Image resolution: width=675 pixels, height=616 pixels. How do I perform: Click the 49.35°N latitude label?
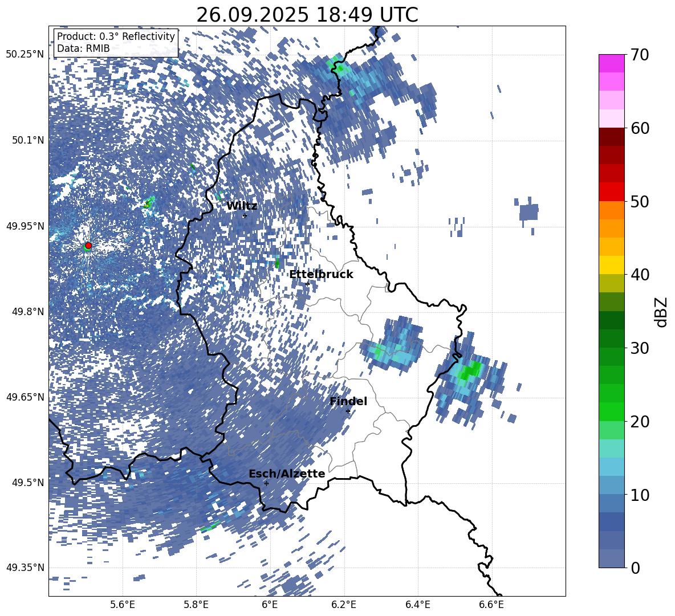tap(25, 568)
